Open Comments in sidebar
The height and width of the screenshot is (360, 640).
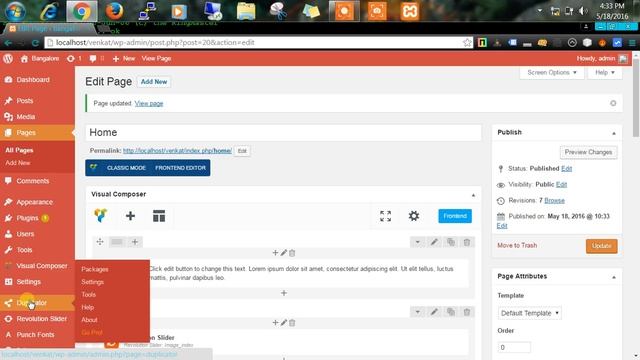pyautogui.click(x=33, y=181)
